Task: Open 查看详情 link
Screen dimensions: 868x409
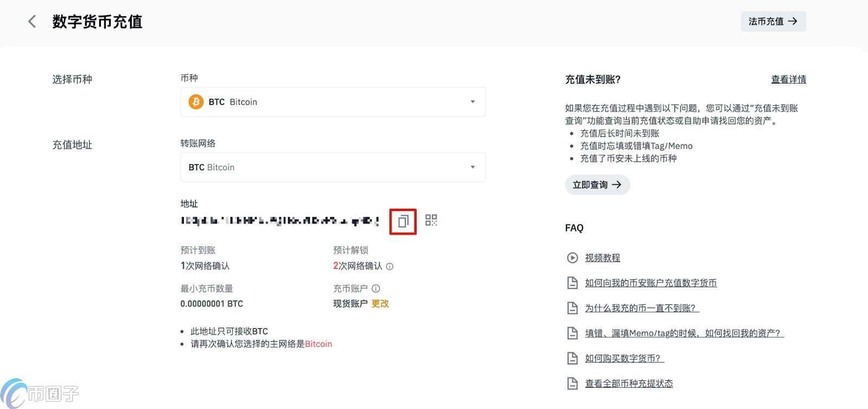Action: pos(789,79)
